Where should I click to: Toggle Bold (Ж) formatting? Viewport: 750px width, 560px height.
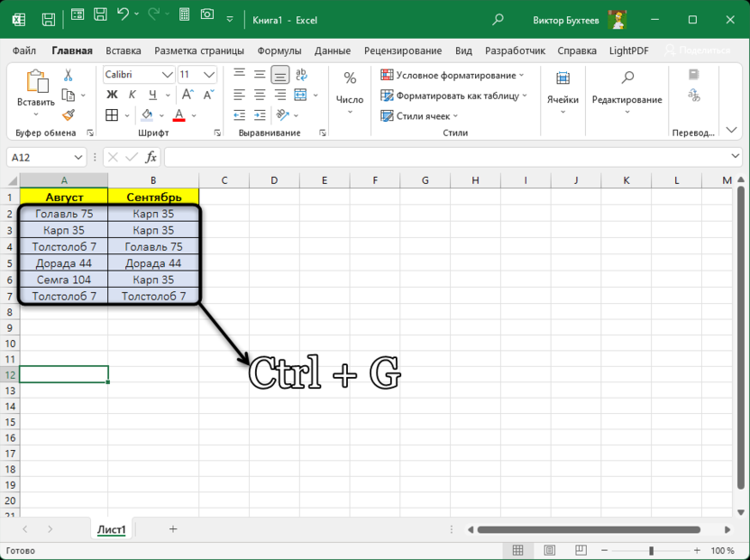coord(112,95)
